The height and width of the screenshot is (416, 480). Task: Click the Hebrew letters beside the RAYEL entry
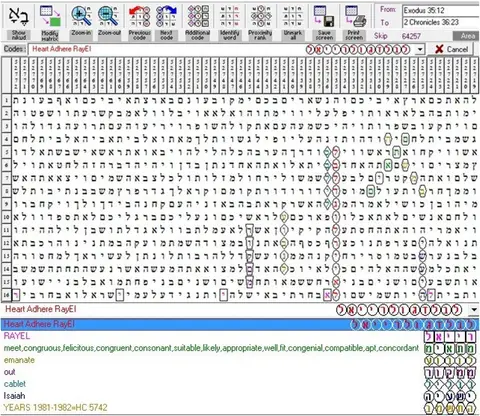450,337
